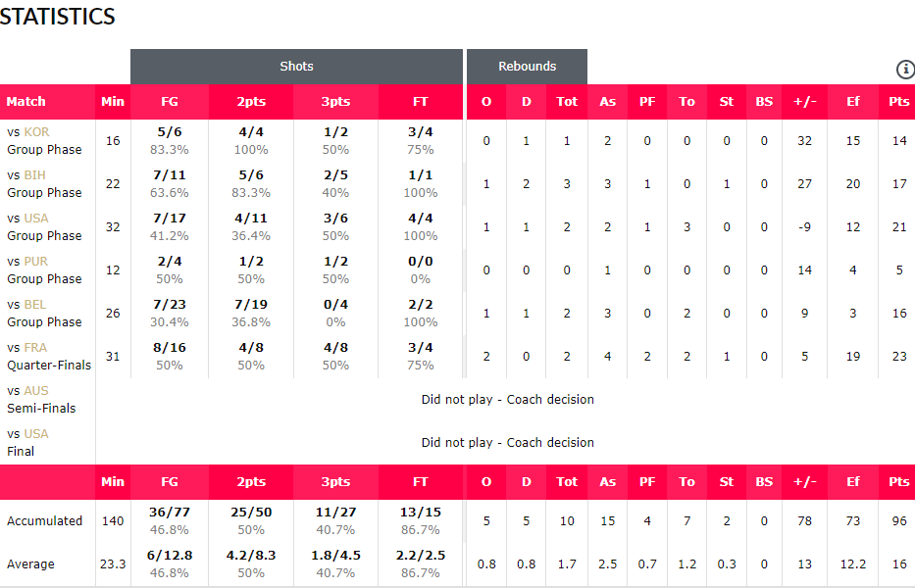Viewport: 915px width, 588px height.
Task: Click the top FG column header
Action: pyautogui.click(x=170, y=102)
